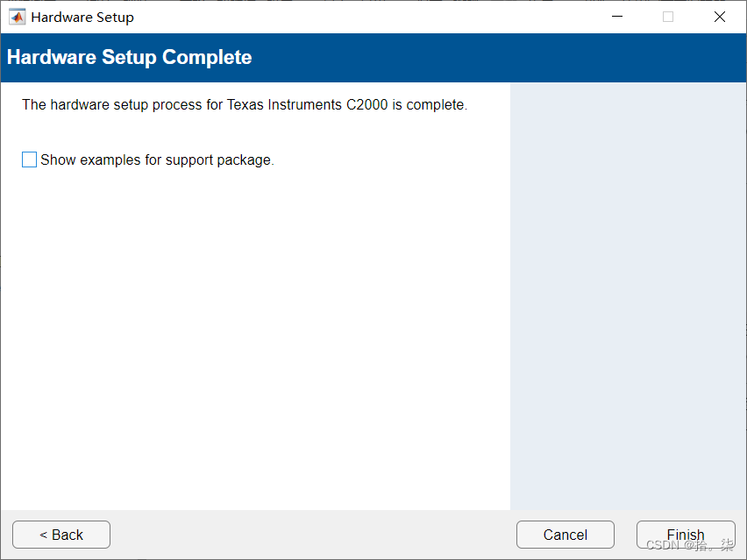The height and width of the screenshot is (560, 747).
Task: Click the blank white content area below checkbox
Action: point(255,338)
